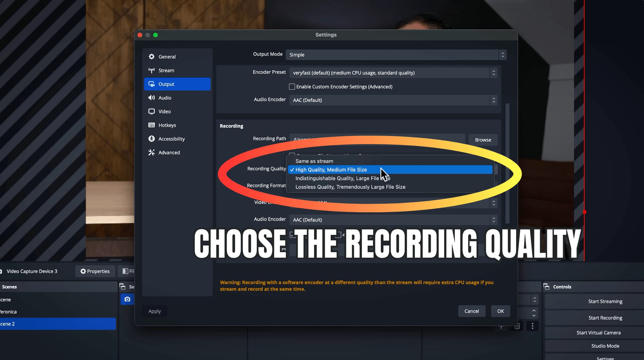Open the Hotkeys settings tab
Screen dimensions: 644x360
click(177, 125)
